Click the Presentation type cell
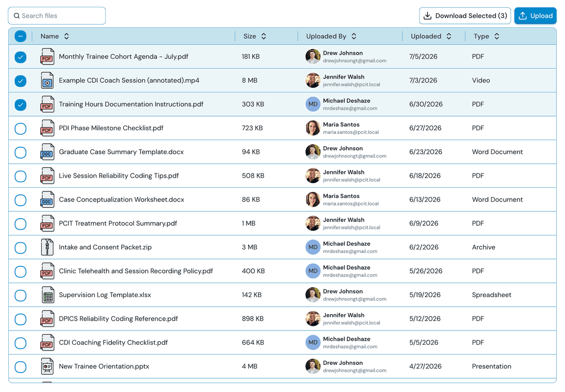 click(492, 366)
